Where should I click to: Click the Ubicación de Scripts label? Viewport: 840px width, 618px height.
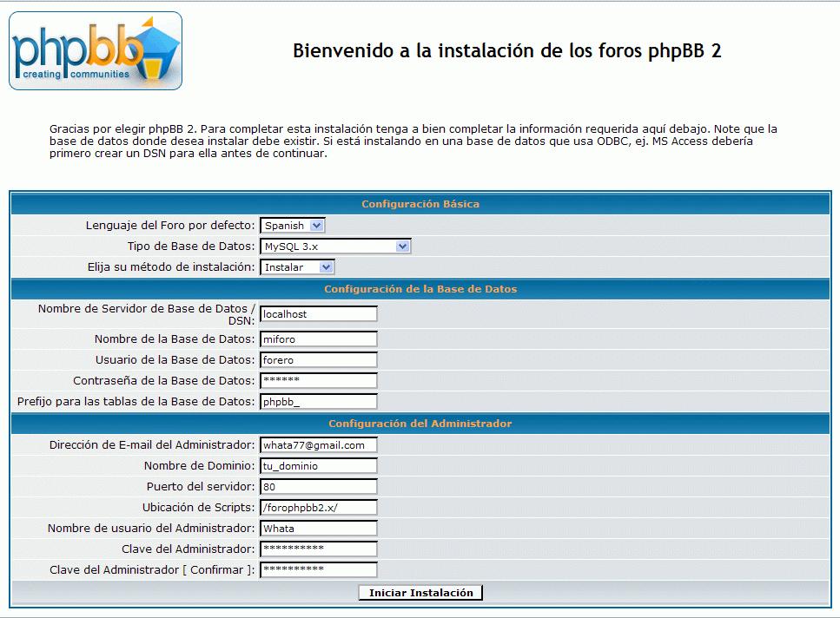(199, 507)
